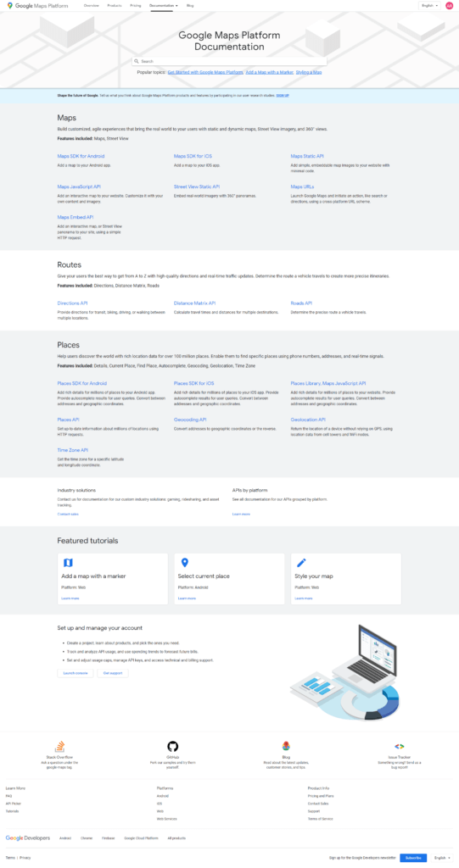
Task: Open the Maps JavaScript API link
Action: (79, 187)
